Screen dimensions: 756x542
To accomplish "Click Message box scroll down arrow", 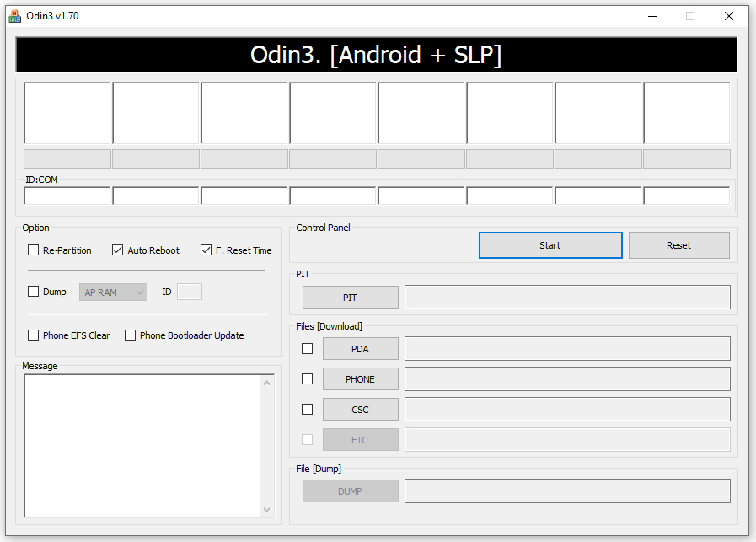I will coord(266,509).
